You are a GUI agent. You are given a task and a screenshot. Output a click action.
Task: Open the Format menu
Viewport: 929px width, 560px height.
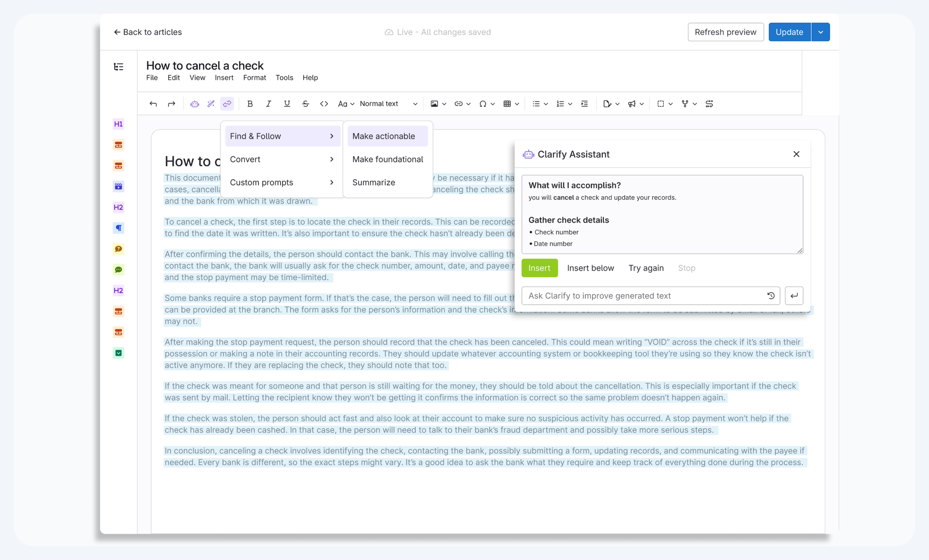click(x=254, y=77)
